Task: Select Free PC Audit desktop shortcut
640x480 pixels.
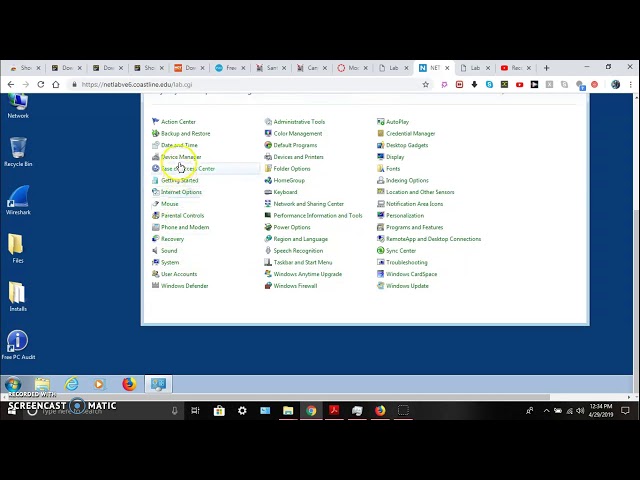Action: tap(18, 345)
